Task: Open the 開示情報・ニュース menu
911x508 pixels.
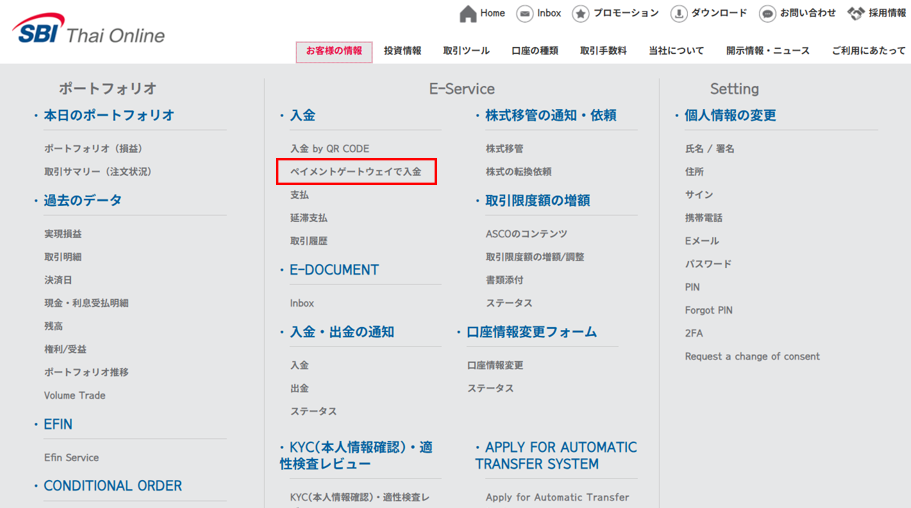Action: [x=768, y=51]
